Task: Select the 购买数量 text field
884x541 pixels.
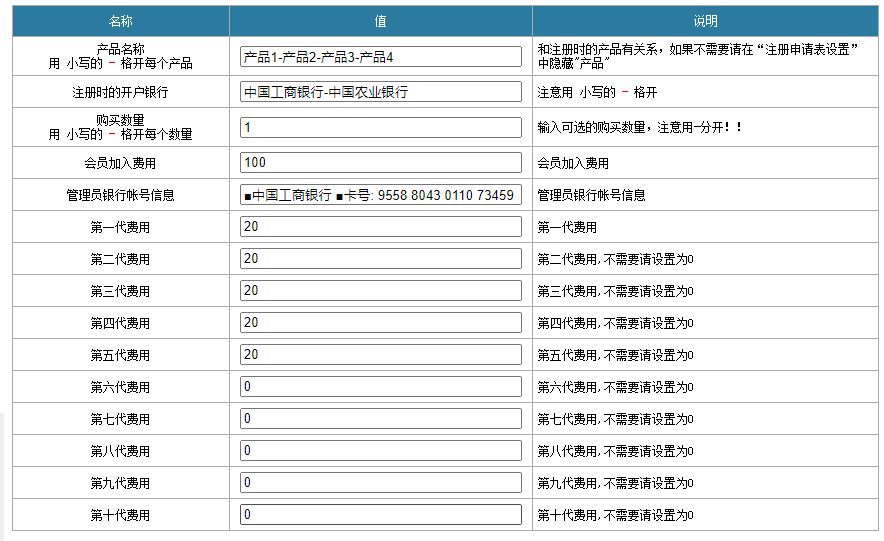Action: click(381, 128)
